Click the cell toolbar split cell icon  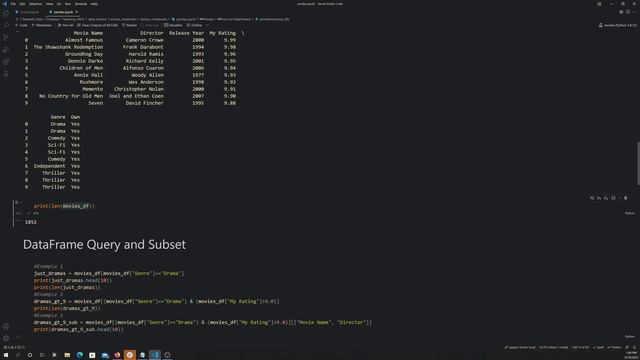pos(613,198)
